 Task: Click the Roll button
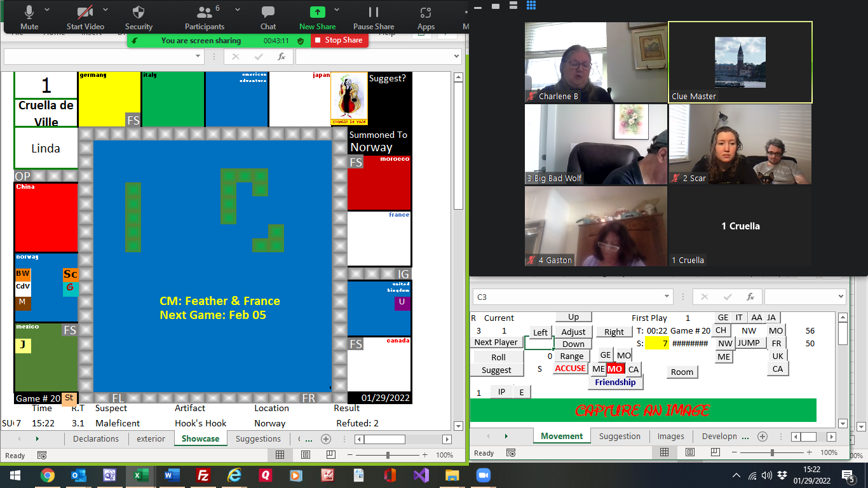point(498,357)
